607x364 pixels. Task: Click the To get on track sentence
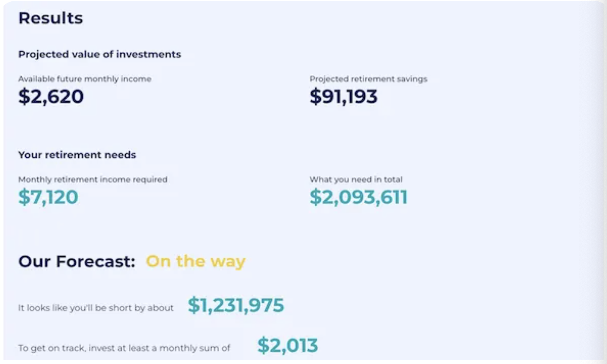click(124, 348)
